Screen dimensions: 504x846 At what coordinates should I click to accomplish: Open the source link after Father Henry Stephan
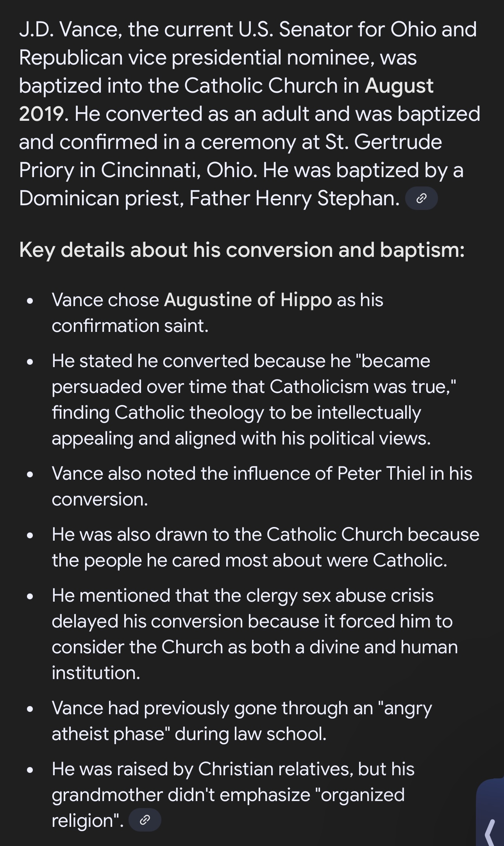(x=421, y=199)
